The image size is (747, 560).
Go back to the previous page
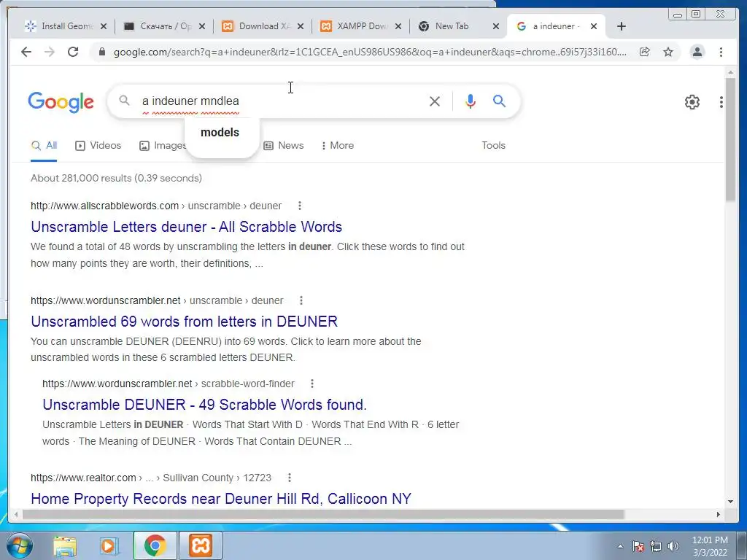click(x=26, y=52)
